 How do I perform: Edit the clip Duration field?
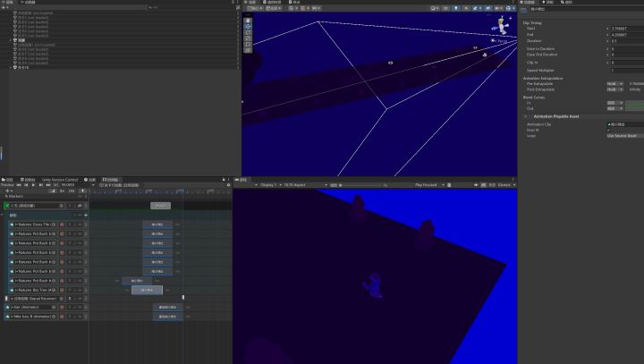coord(627,40)
